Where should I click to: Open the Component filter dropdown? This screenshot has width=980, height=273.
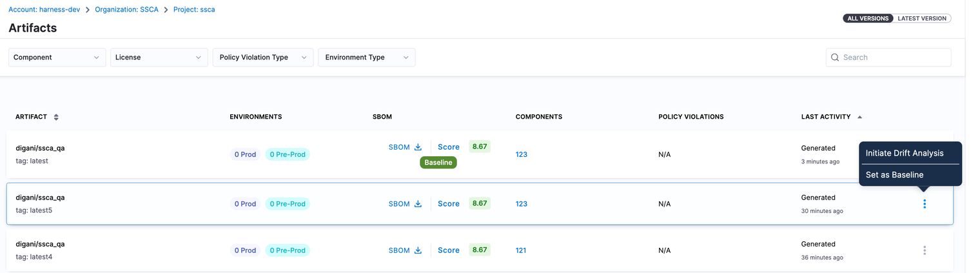[x=57, y=57]
